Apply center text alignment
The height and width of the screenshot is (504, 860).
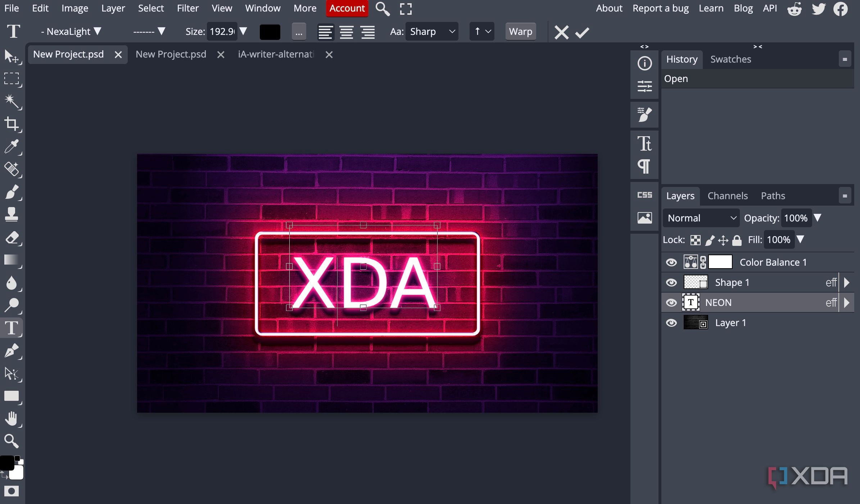point(346,32)
